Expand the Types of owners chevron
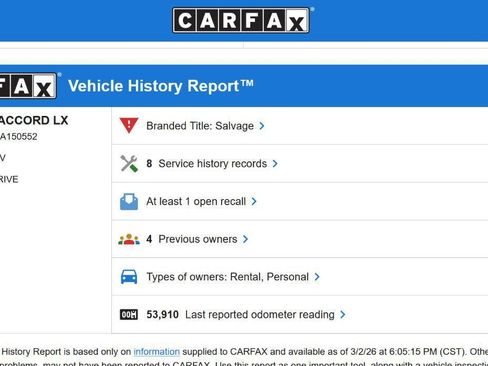Image resolution: width=488 pixels, height=366 pixels. point(317,277)
